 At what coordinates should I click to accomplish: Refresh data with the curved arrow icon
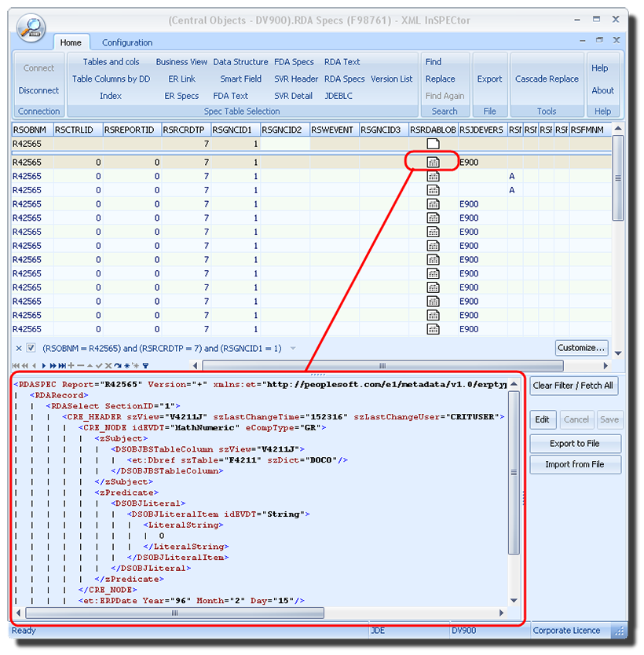tap(118, 365)
